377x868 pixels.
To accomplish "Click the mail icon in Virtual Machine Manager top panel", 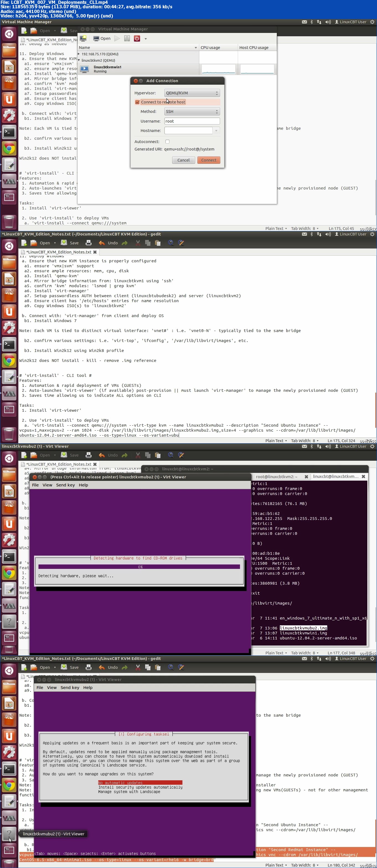I will (304, 22).
